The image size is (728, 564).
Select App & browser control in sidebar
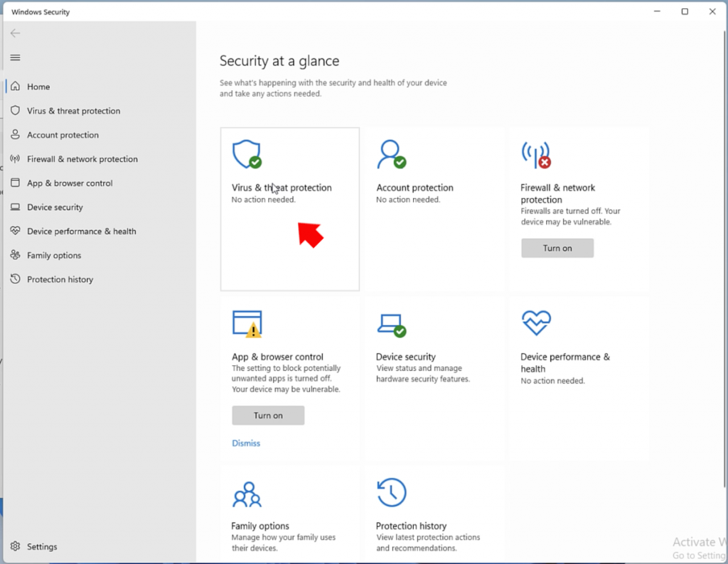70,183
